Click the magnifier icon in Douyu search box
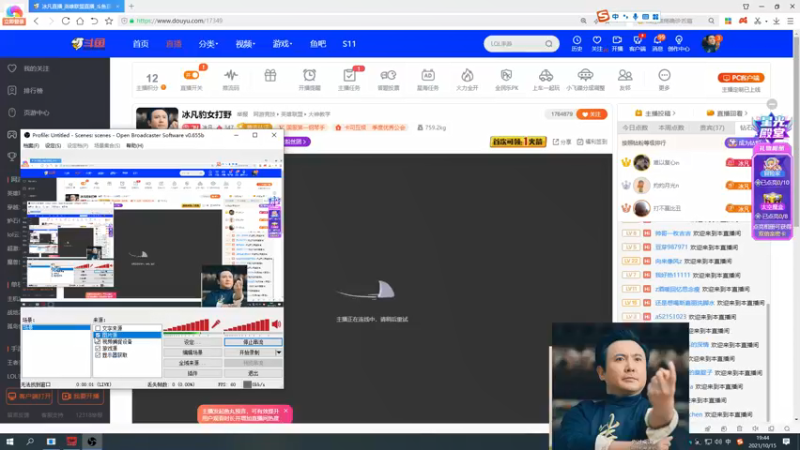 [548, 44]
